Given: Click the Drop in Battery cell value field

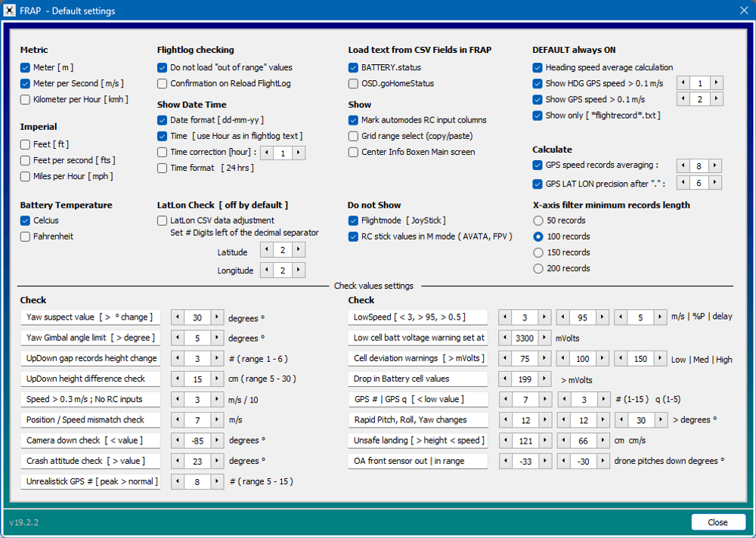Looking at the screenshot, I should click(520, 379).
